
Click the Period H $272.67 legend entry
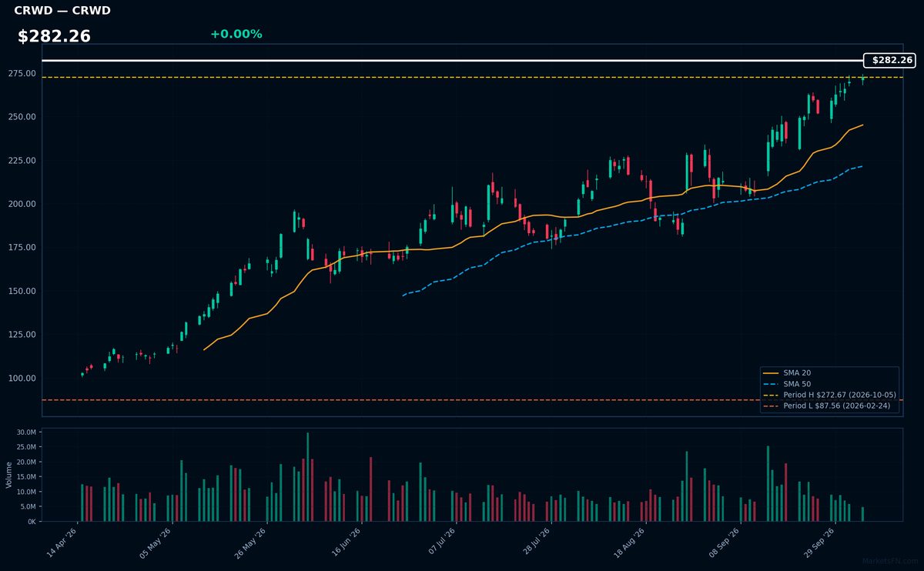[x=829, y=395]
